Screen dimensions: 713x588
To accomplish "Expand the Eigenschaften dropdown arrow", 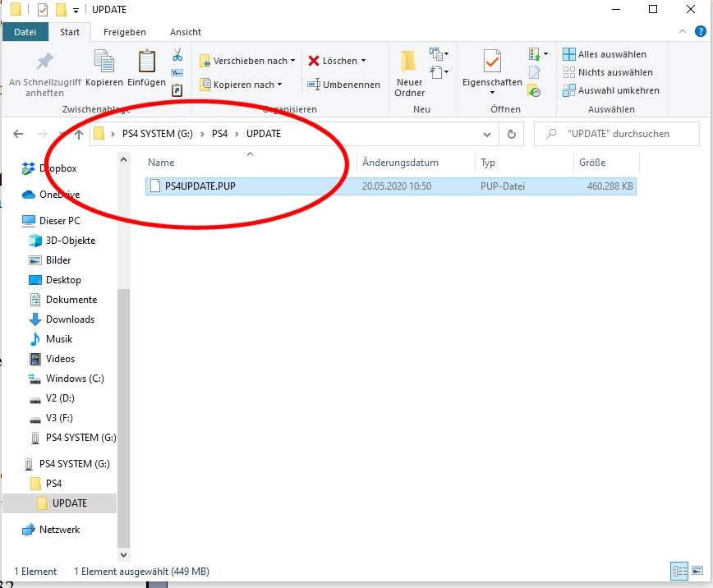I will tap(492, 93).
